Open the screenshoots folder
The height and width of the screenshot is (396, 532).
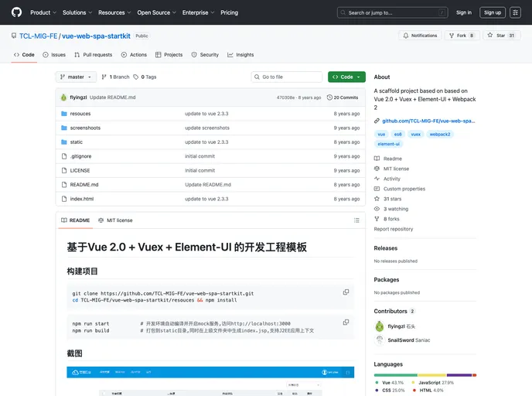tap(85, 128)
